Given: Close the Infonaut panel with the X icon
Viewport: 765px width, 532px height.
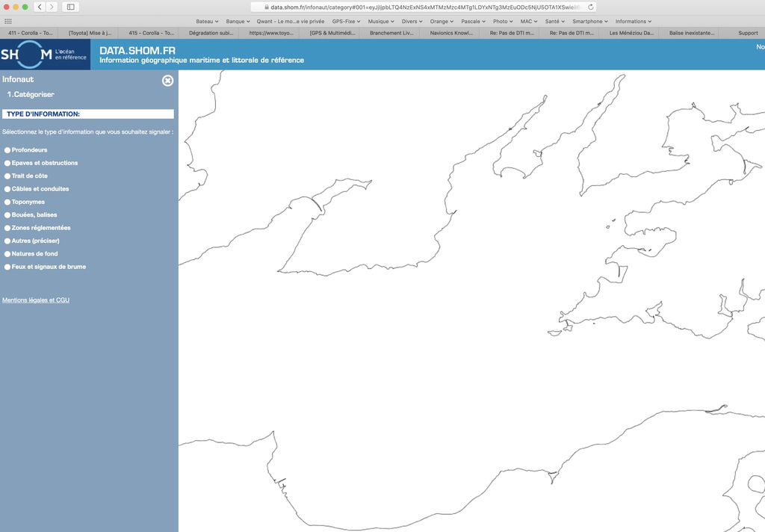Looking at the screenshot, I should [167, 81].
